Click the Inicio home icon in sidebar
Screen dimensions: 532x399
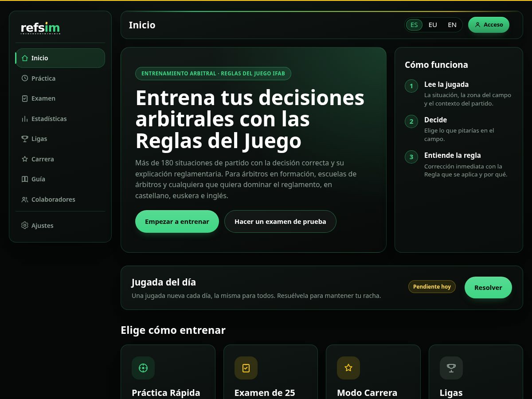(x=25, y=58)
